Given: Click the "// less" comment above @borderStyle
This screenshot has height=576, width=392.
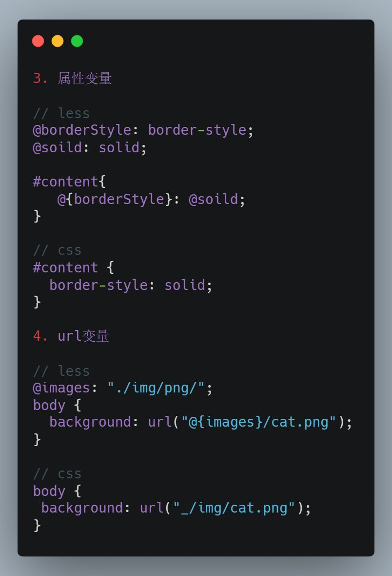Looking at the screenshot, I should (61, 113).
